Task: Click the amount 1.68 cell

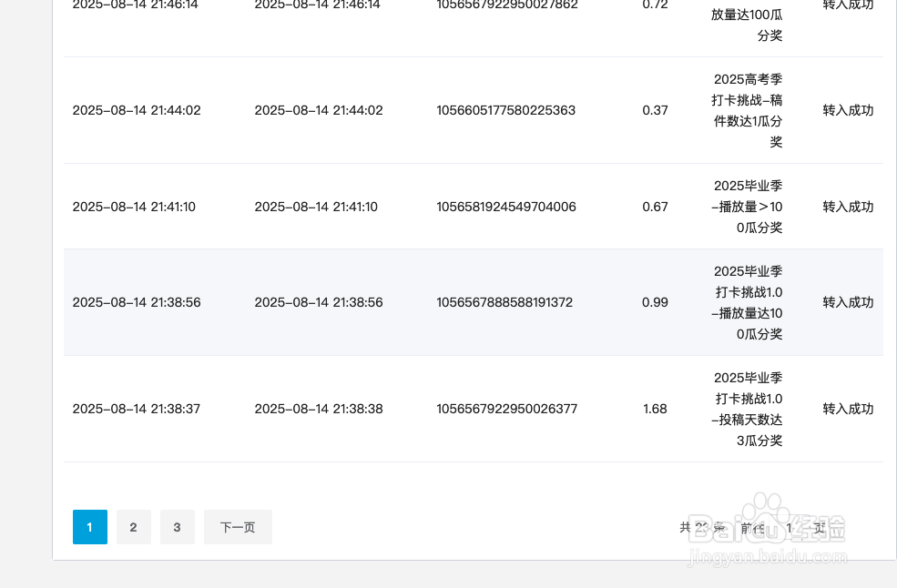Action: click(655, 409)
